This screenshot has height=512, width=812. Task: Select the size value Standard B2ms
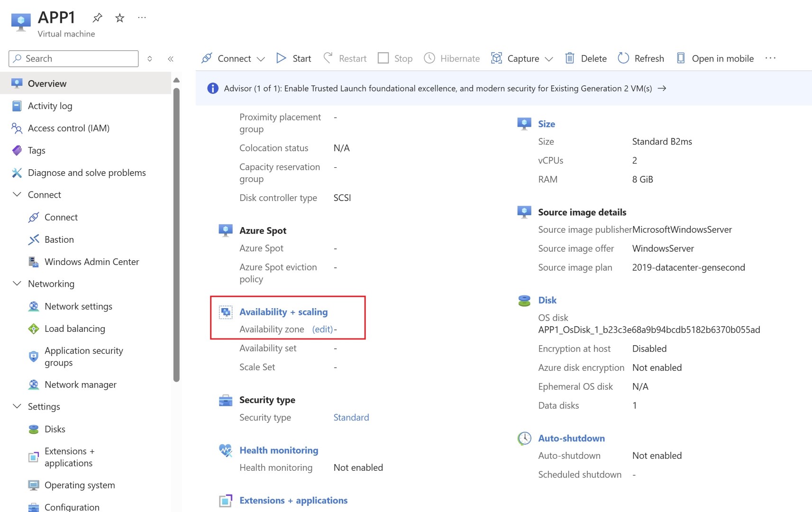click(x=662, y=142)
